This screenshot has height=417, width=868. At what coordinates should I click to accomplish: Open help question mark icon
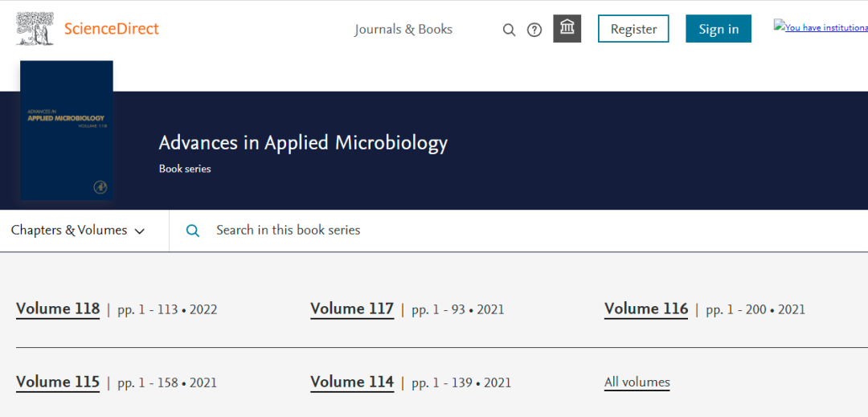(534, 30)
